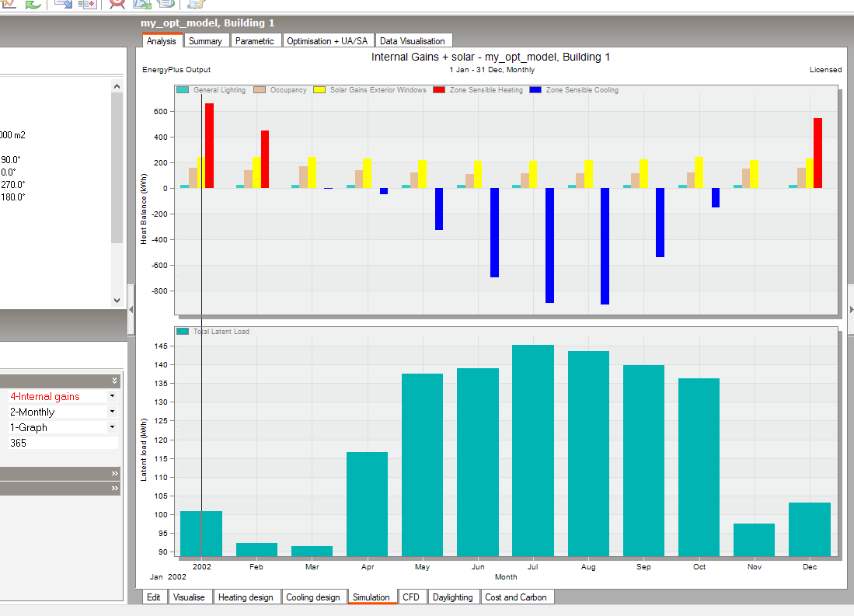Click the "1 Jan - 31 Dec, Monthly" subtitle
This screenshot has height=616, width=854.
(x=492, y=70)
